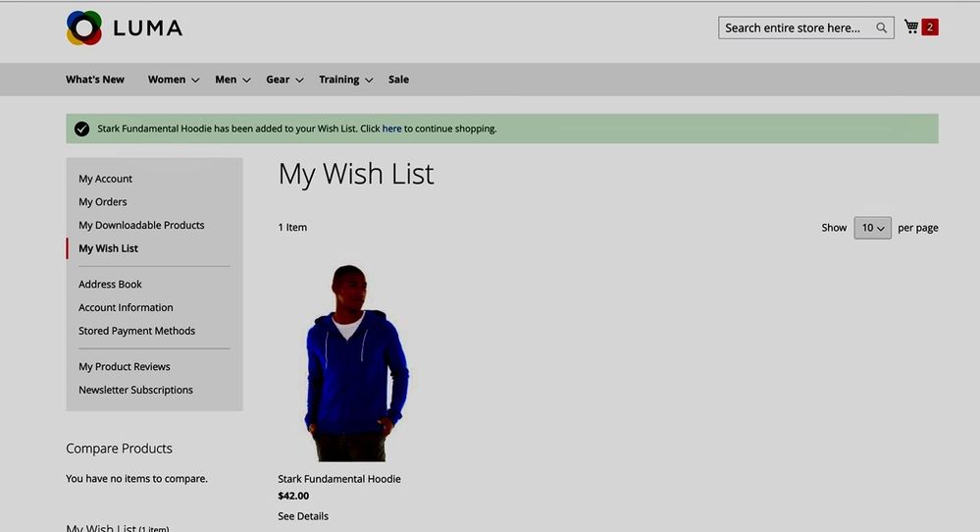Screen dimensions: 980x532
Task: Click the $42.00 price text
Action: click(x=293, y=496)
